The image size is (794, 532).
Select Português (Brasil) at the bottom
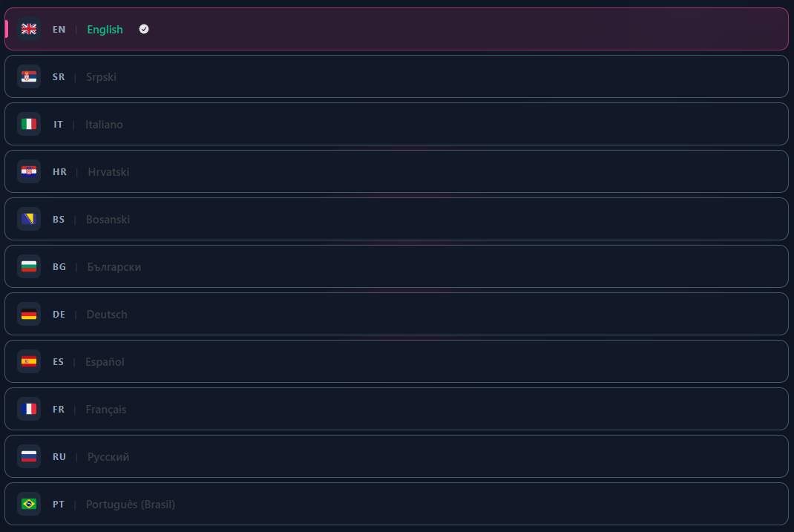(397, 504)
